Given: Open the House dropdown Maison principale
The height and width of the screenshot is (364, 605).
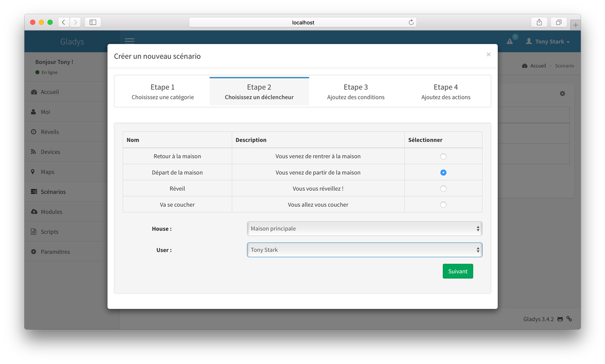Looking at the screenshot, I should [x=365, y=228].
